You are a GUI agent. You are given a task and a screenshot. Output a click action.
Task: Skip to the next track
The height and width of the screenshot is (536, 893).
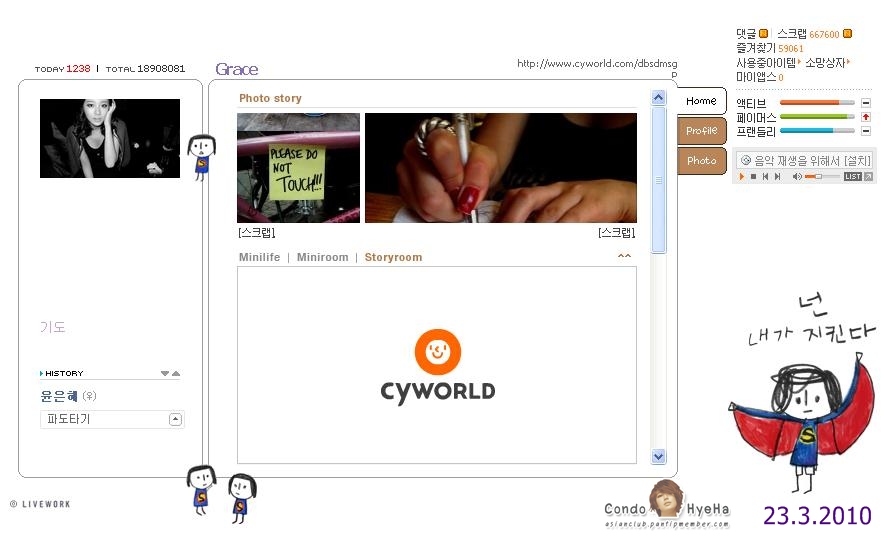pyautogui.click(x=777, y=177)
